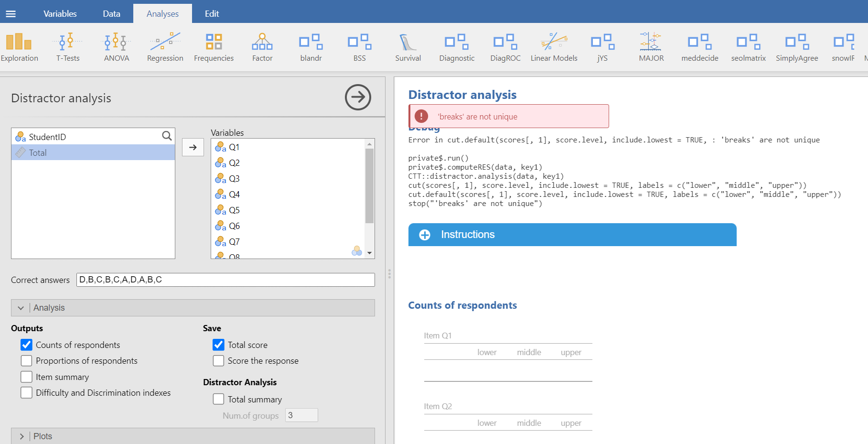
Task: Select Q5 in the Variables box
Action: (288, 210)
